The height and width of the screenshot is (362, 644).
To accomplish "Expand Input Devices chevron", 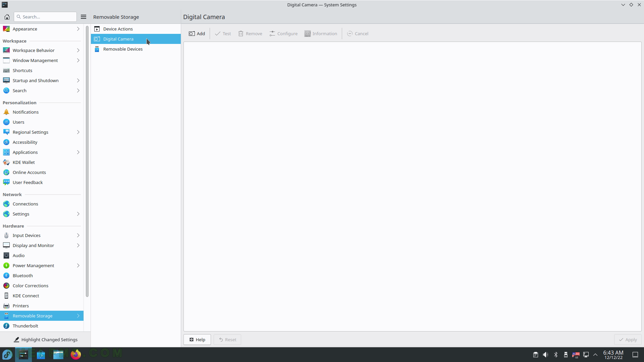I will [78, 235].
